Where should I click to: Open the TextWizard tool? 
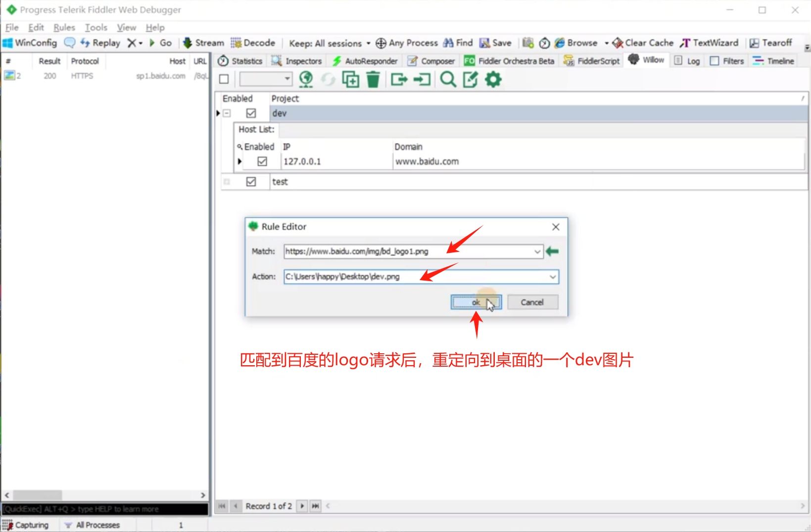(709, 43)
